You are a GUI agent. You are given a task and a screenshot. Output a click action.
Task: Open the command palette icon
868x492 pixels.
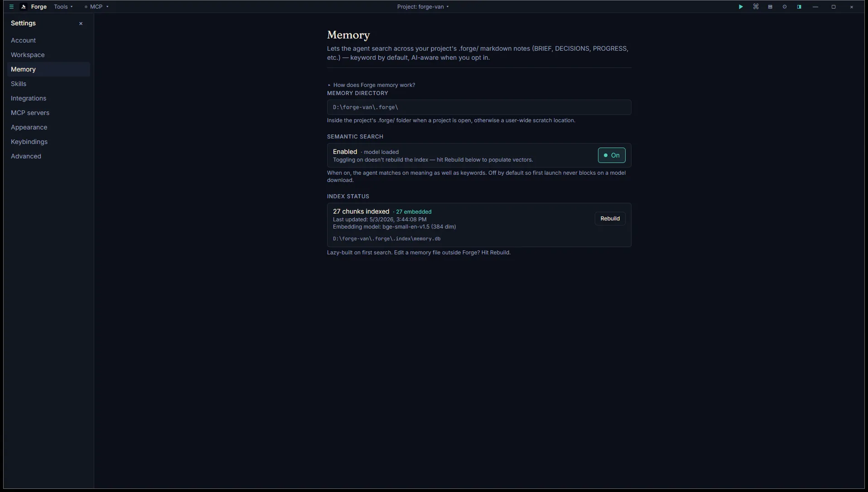(756, 7)
